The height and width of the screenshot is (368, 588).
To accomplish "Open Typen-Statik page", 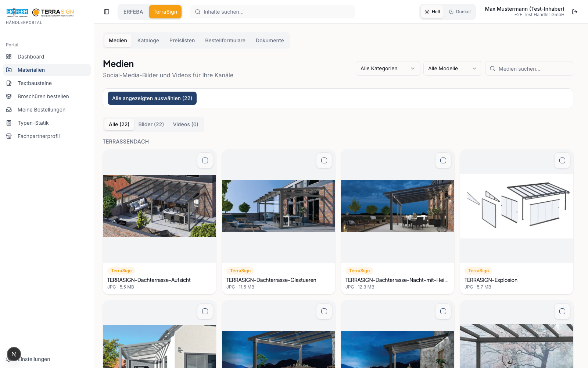I will (x=47, y=123).
